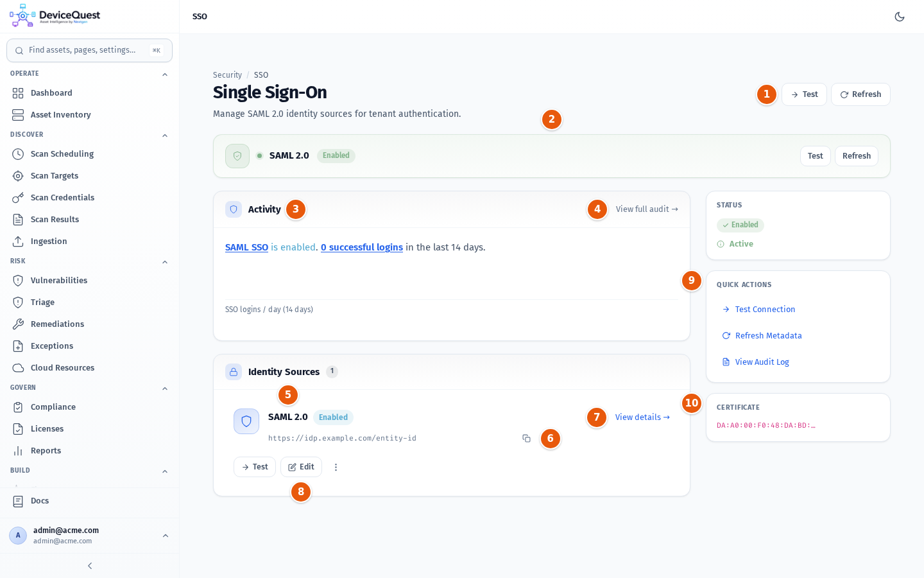Click the Security breadcrumb

[x=227, y=75]
